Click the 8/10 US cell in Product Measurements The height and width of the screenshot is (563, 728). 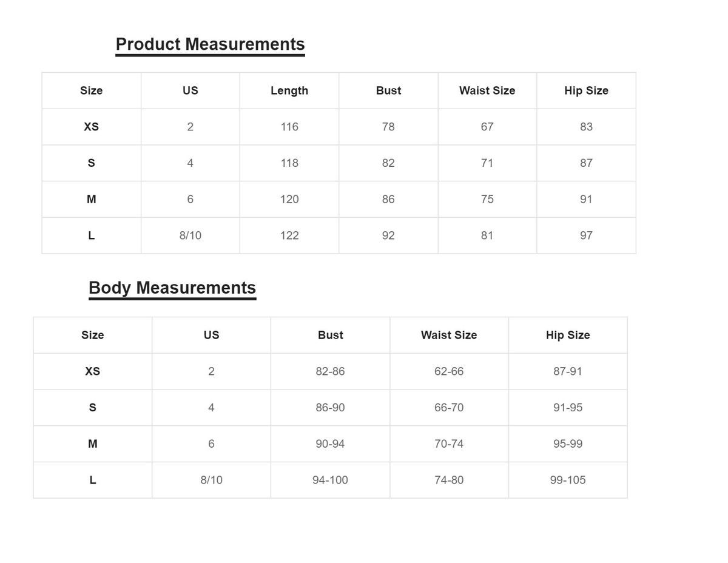190,235
